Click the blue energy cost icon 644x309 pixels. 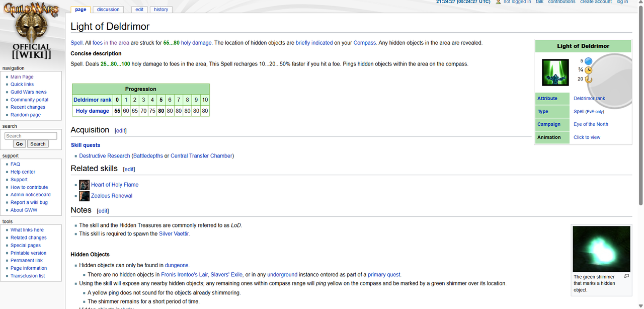coord(588,61)
